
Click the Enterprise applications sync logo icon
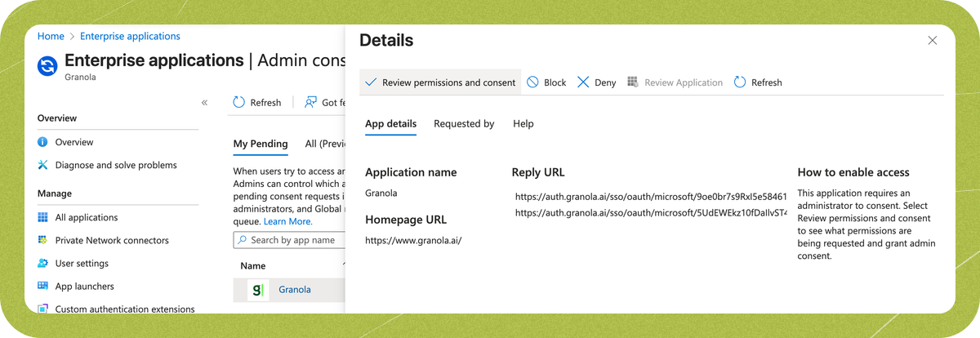pos(47,65)
